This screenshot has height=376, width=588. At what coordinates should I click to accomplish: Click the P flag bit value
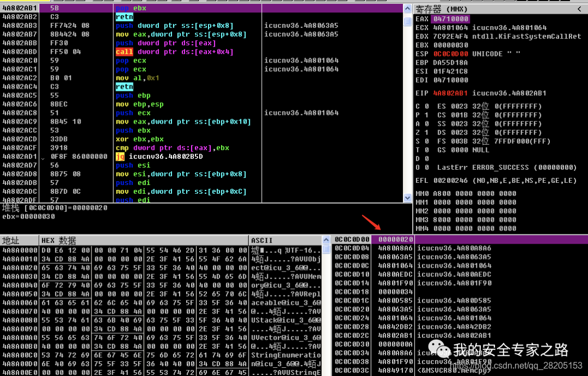[x=427, y=115]
